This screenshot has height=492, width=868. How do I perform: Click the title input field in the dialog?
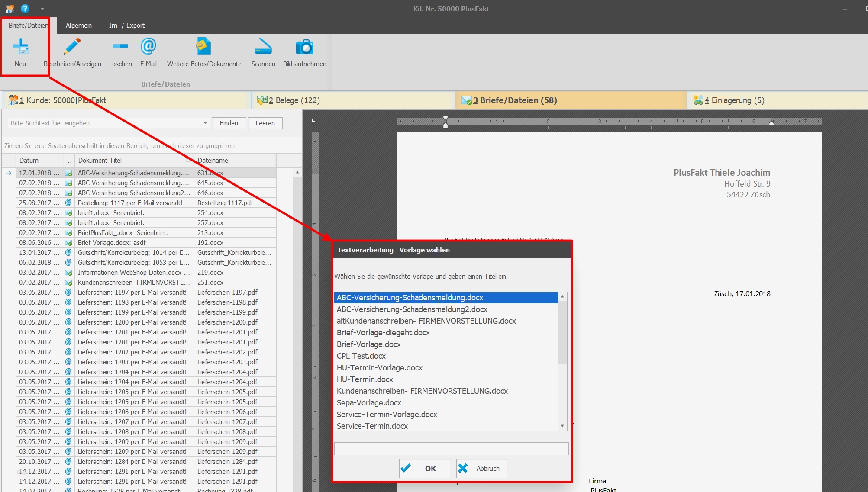451,449
